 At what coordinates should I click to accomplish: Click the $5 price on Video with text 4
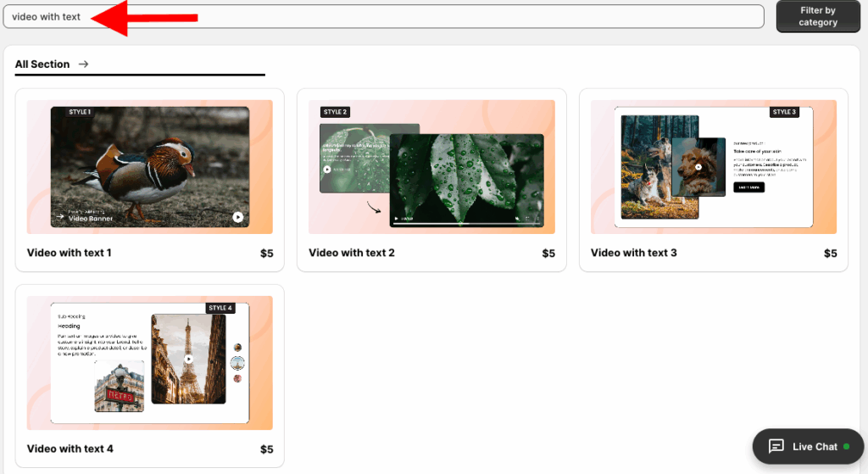pyautogui.click(x=267, y=449)
